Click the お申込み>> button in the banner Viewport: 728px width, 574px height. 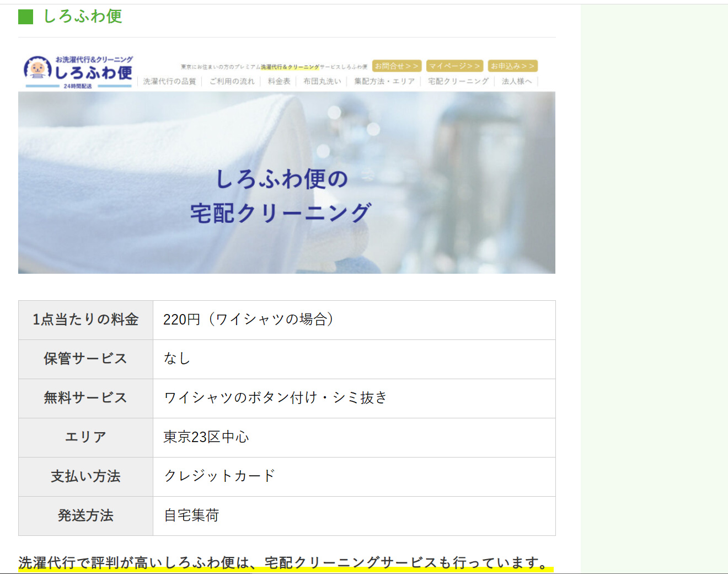[513, 66]
